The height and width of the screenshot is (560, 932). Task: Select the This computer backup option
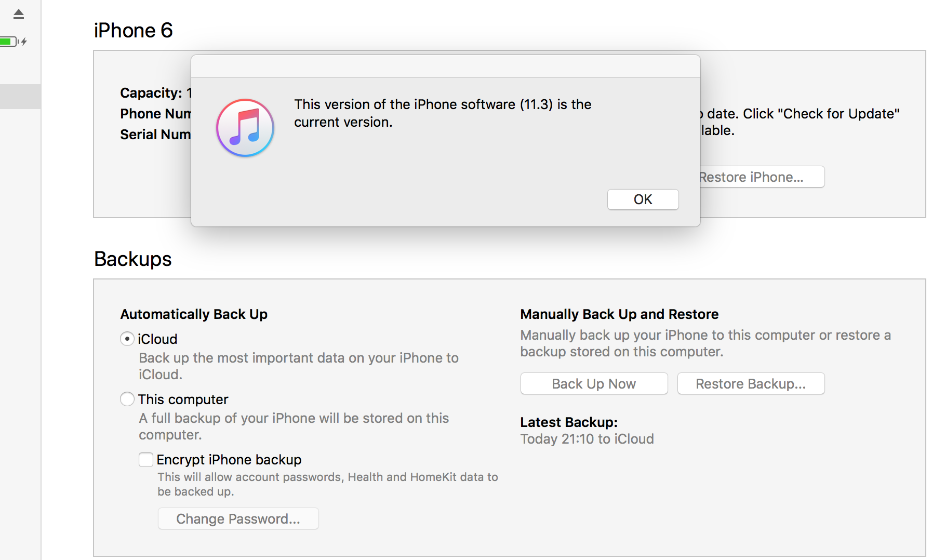click(x=127, y=399)
